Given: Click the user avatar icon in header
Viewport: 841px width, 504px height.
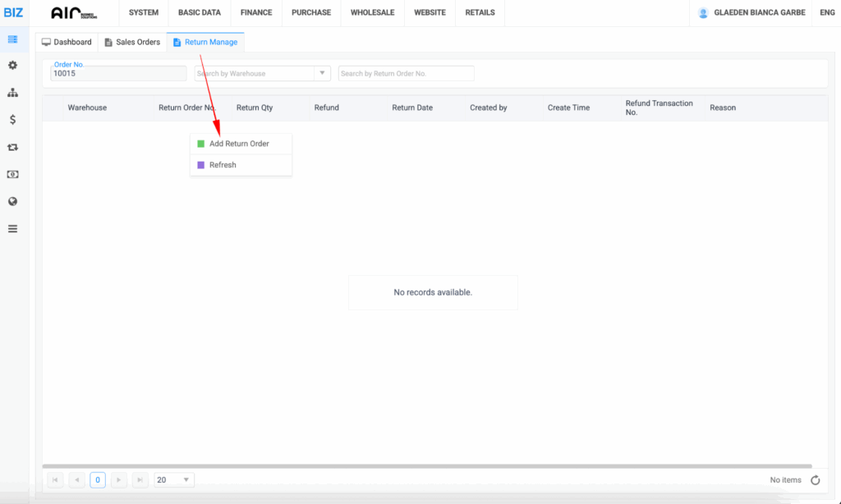Looking at the screenshot, I should [703, 13].
